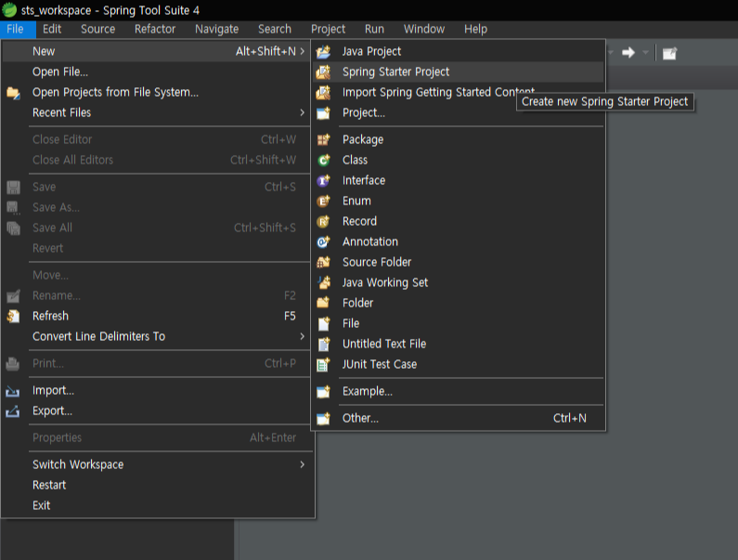Choose Open File... from File menu
Viewport: 738px width, 560px height.
pos(156,72)
